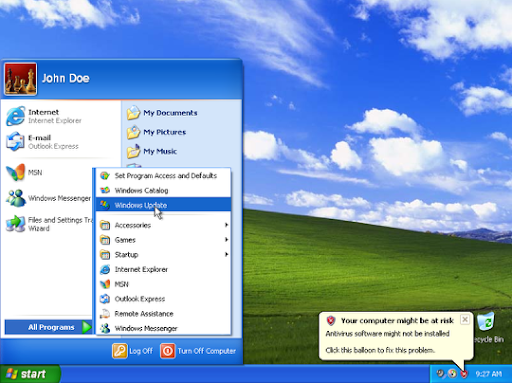Click the Accessories folder icon

[x=105, y=225]
